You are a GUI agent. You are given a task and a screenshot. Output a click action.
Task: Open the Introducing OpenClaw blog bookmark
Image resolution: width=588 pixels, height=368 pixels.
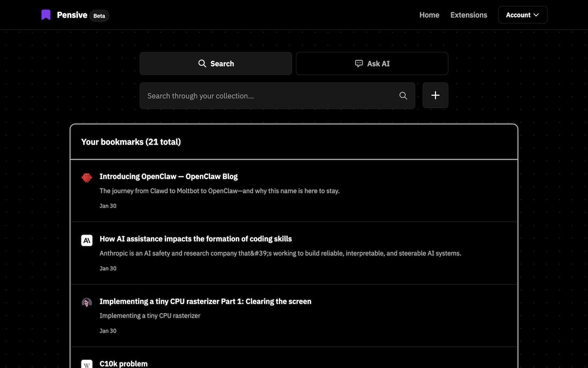[169, 176]
